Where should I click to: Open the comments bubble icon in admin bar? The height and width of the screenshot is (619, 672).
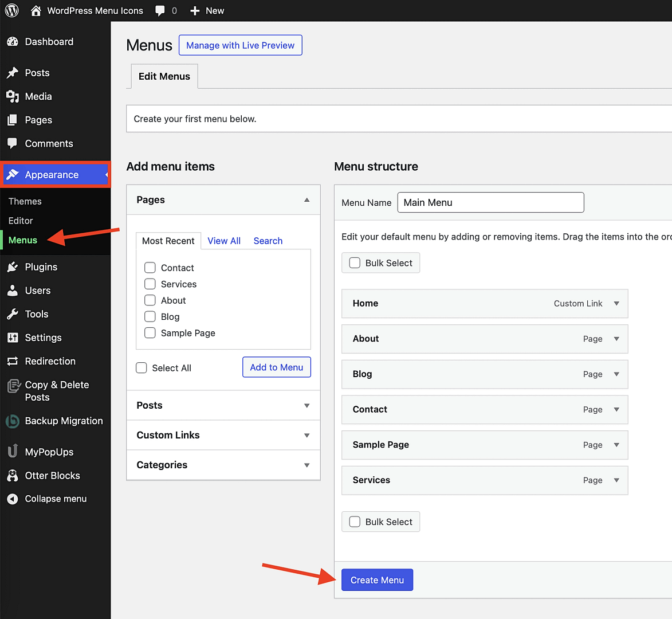coord(160,11)
